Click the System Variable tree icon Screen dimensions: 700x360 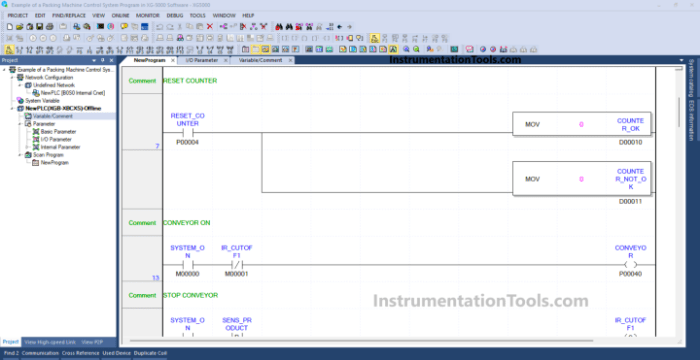[x=21, y=100]
